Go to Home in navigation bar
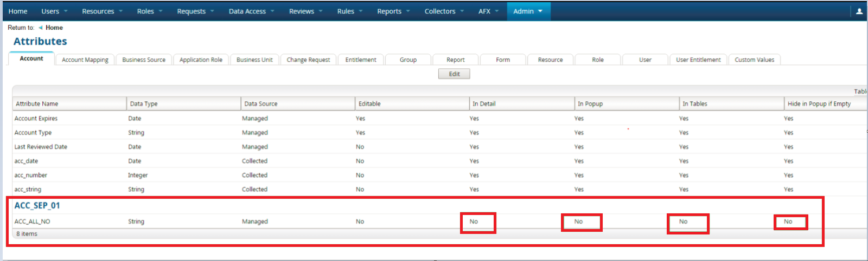Image resolution: width=868 pixels, height=261 pixels. pos(18,11)
